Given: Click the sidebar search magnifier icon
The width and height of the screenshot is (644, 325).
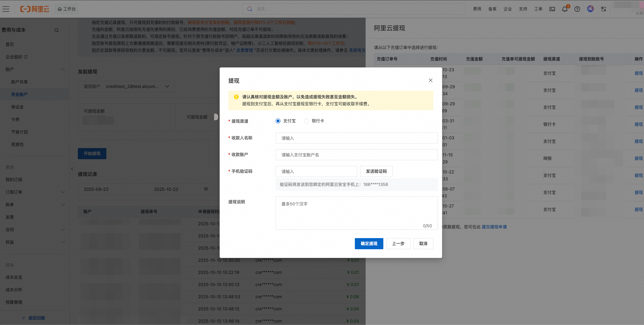Looking at the screenshot, I should 56,30.
